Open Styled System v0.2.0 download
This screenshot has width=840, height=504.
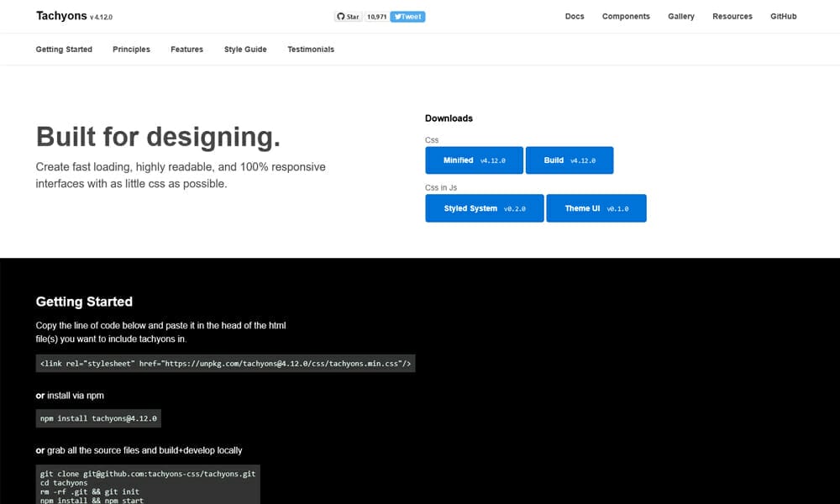pos(485,208)
